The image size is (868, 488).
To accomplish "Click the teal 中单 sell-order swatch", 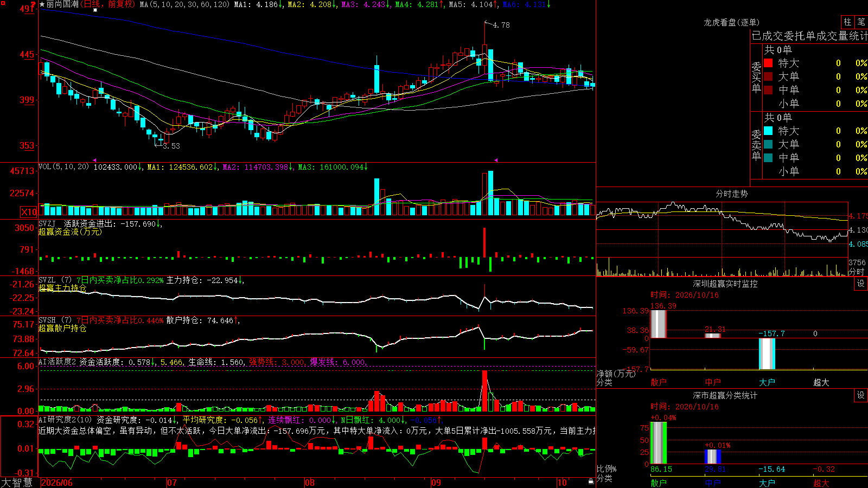I will pyautogui.click(x=768, y=158).
